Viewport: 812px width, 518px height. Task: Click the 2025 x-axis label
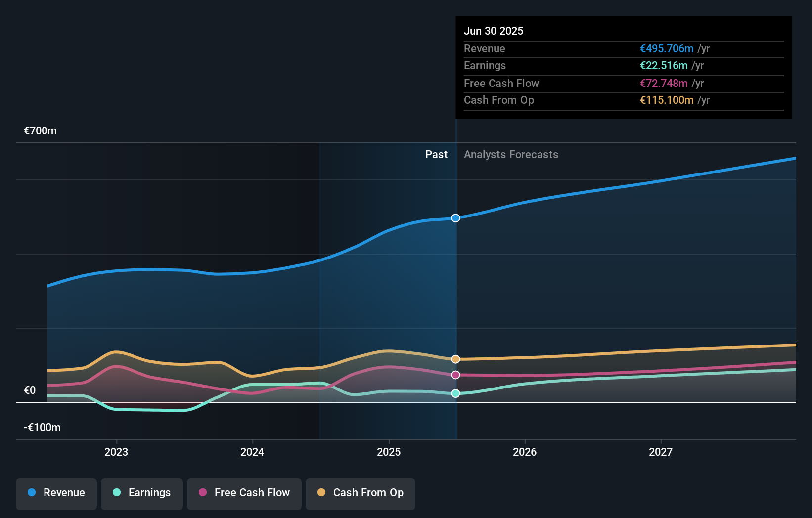coord(389,452)
